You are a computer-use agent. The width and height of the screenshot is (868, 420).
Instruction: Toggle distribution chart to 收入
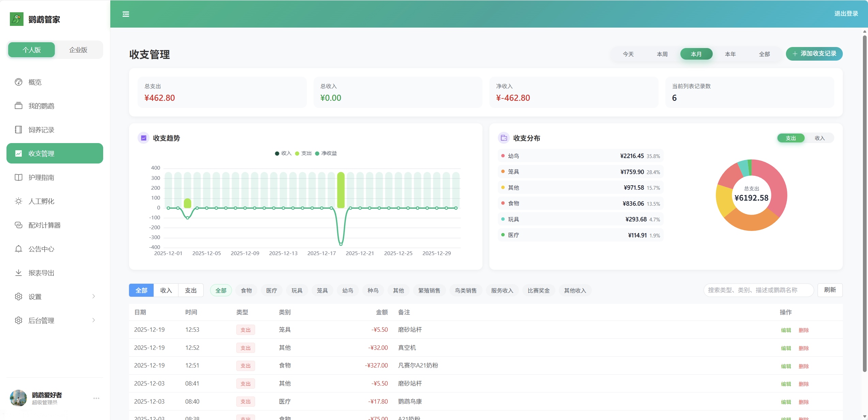pos(819,138)
